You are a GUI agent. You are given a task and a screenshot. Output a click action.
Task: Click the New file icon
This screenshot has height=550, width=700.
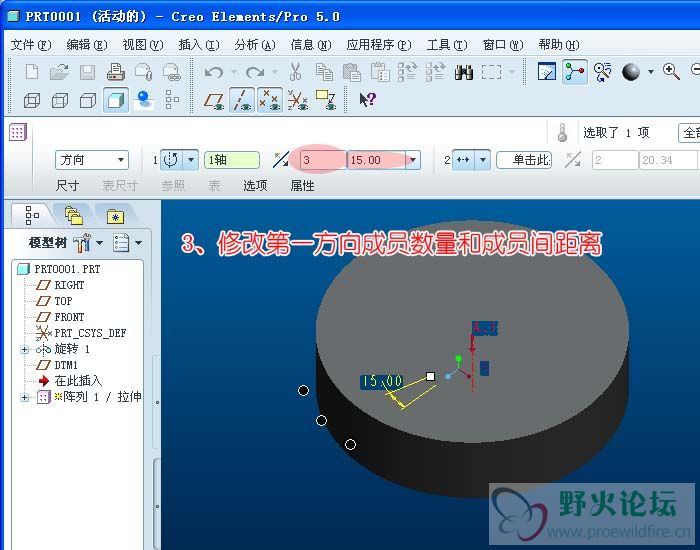[x=32, y=72]
